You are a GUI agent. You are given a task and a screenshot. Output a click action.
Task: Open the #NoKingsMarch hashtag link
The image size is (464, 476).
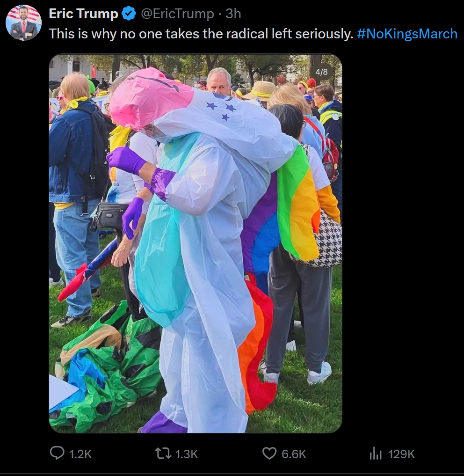pyautogui.click(x=407, y=34)
